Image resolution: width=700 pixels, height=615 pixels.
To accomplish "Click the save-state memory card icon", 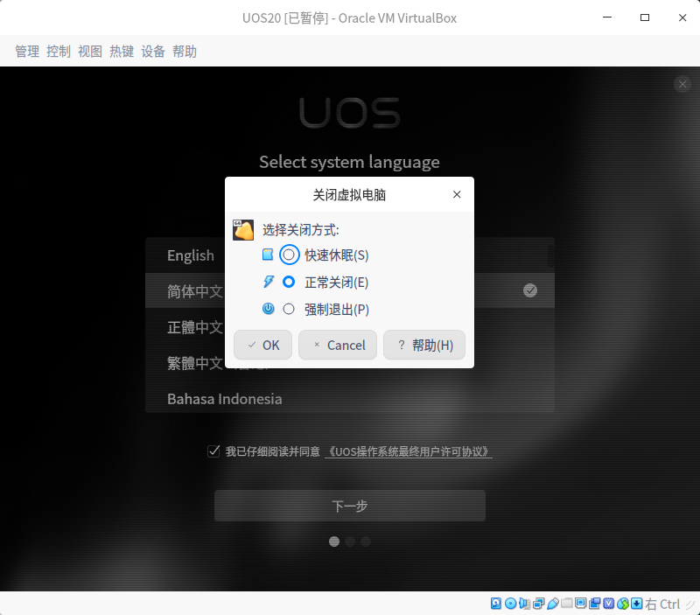I will click(x=268, y=255).
